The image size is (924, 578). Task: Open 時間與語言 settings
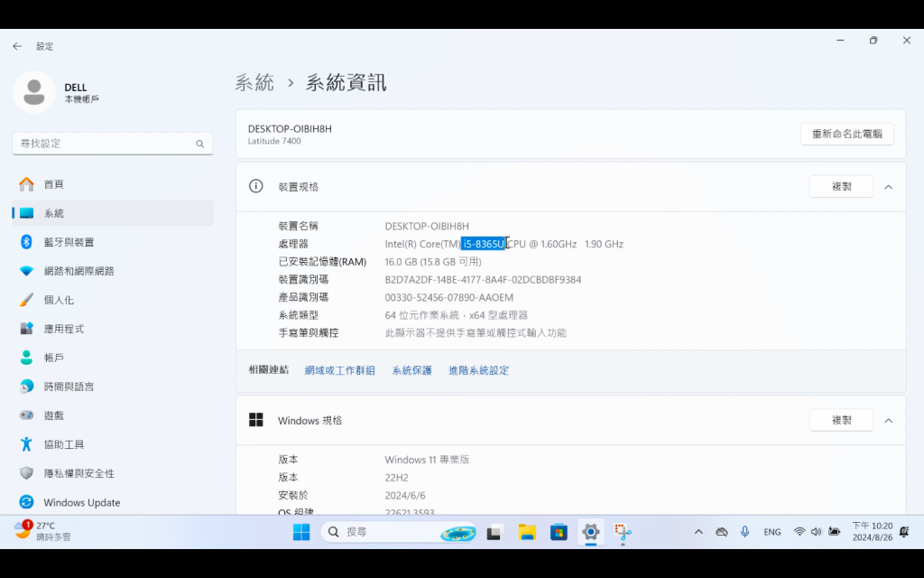(113, 387)
